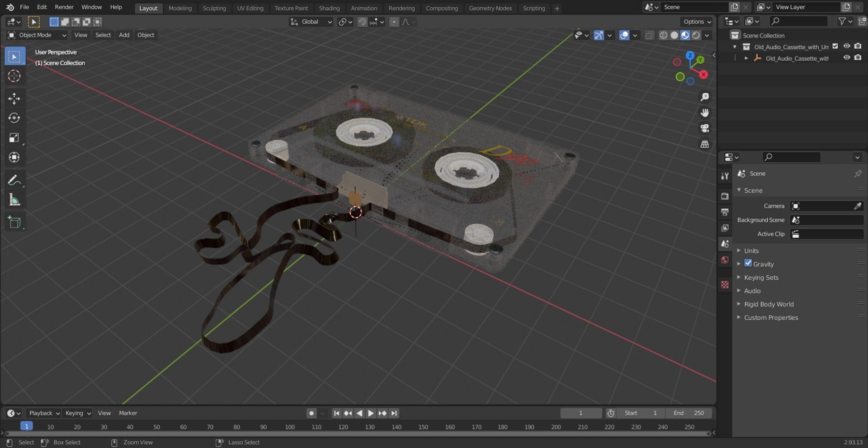The height and width of the screenshot is (448, 868).
Task: Open the World properties tab icon
Action: click(x=725, y=260)
